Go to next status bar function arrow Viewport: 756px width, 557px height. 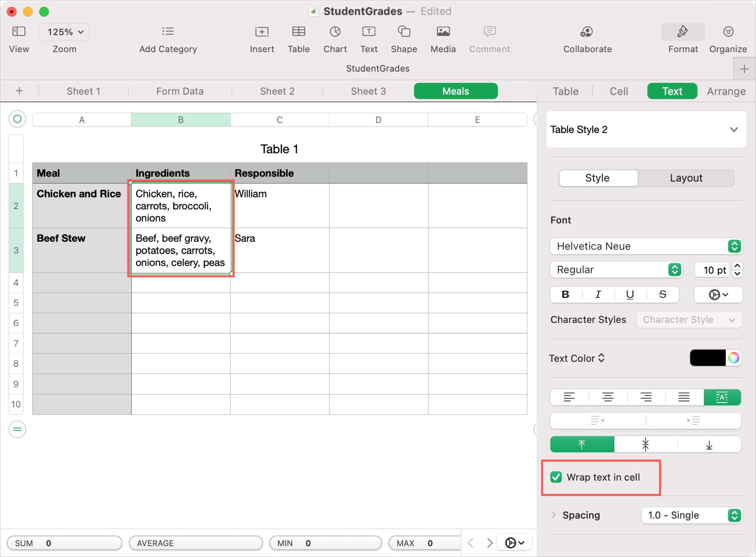click(490, 543)
